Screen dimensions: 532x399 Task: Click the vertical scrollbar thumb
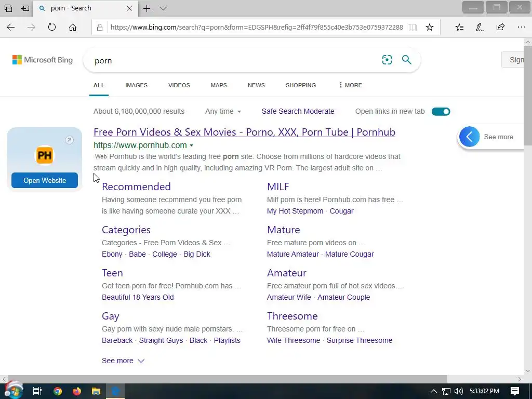coord(528,96)
